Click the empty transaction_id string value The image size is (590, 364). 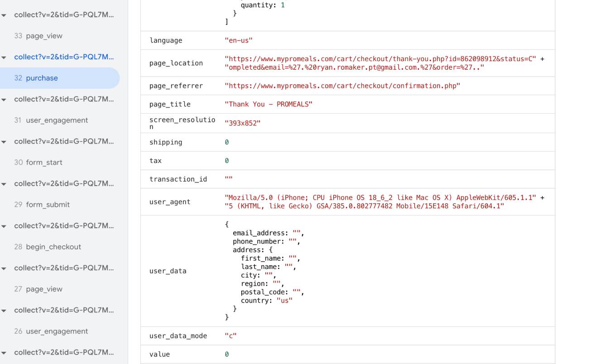[x=229, y=179]
